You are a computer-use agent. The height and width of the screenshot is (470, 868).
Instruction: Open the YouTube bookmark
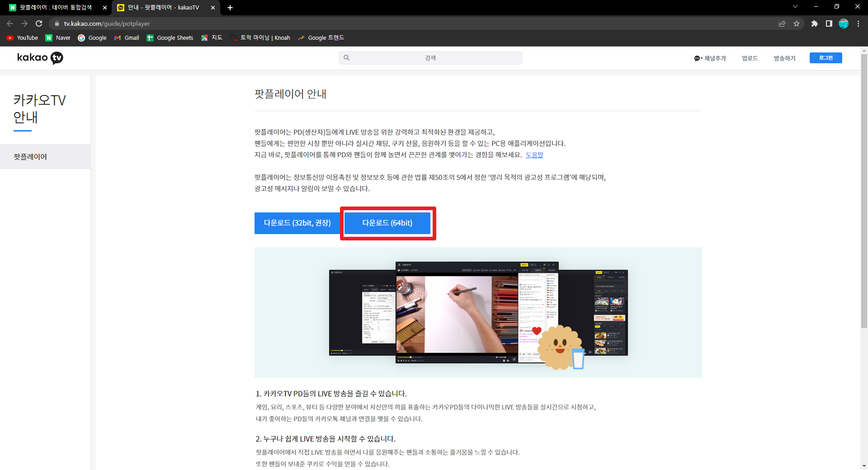pos(22,38)
